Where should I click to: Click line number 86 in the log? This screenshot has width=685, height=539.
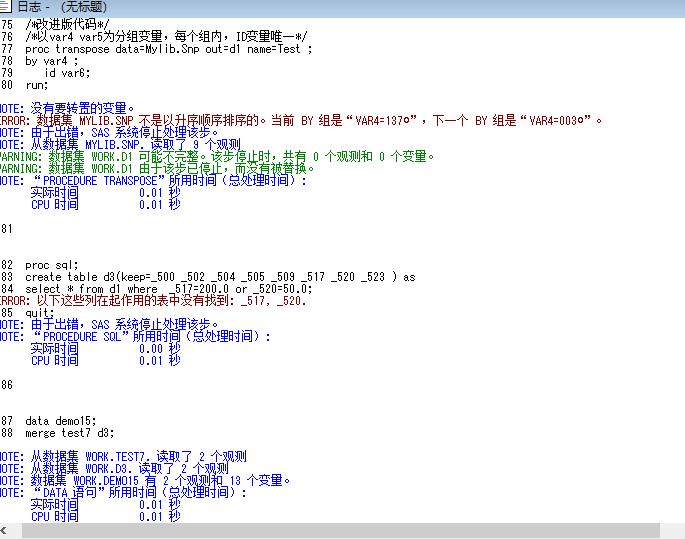coord(6,385)
